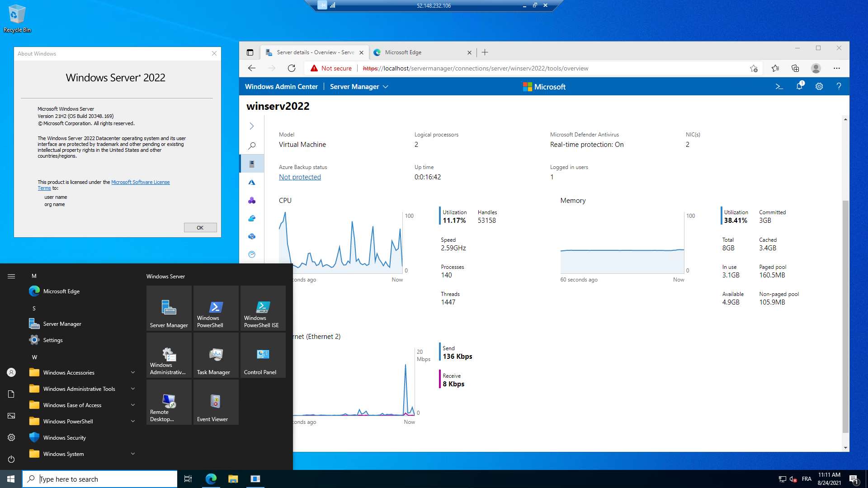Open Server Manager from Start app list

[x=82, y=324]
